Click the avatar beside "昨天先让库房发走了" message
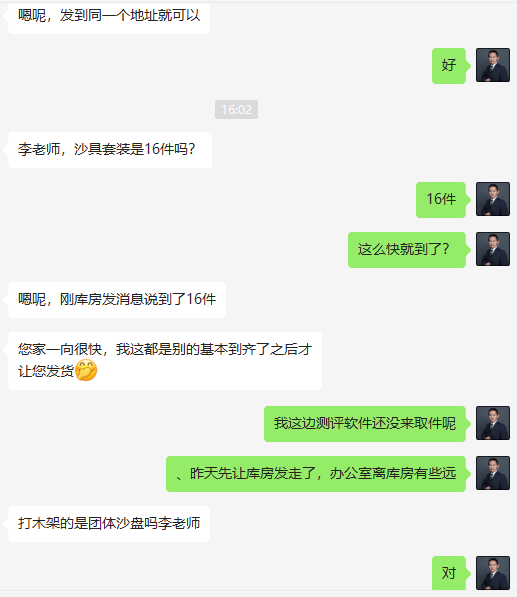 (493, 473)
